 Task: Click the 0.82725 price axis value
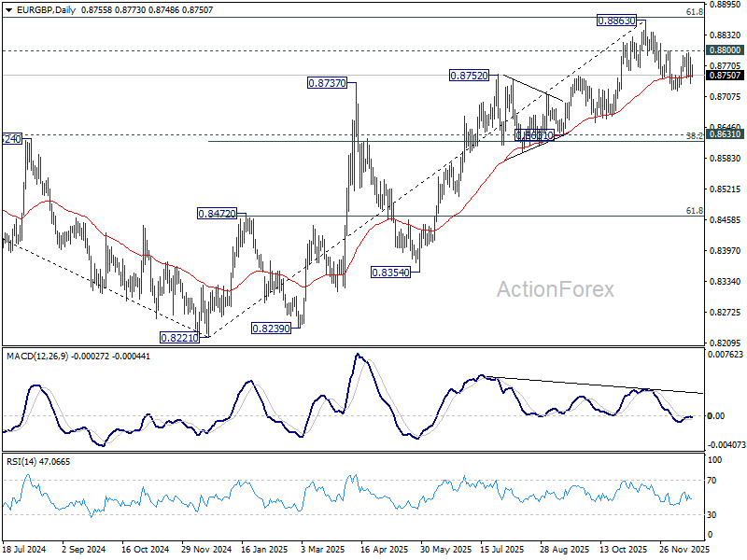(725, 312)
